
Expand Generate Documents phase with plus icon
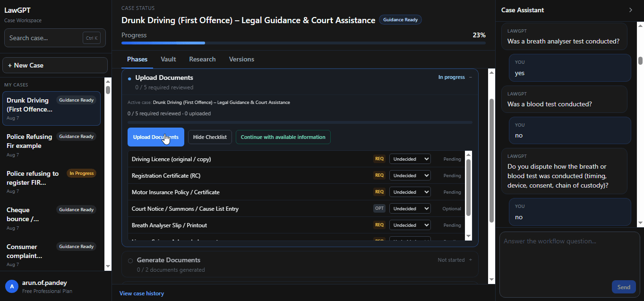click(x=471, y=260)
